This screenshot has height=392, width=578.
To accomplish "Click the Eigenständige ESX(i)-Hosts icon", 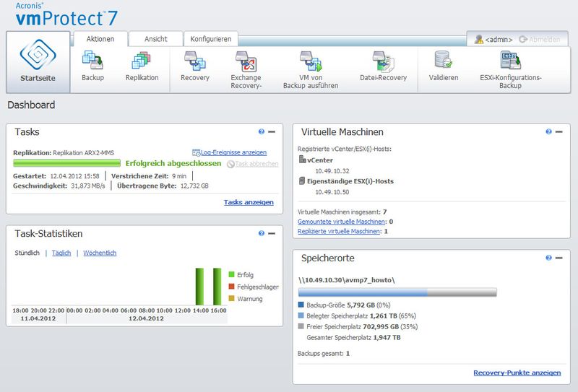I will pos(302,181).
